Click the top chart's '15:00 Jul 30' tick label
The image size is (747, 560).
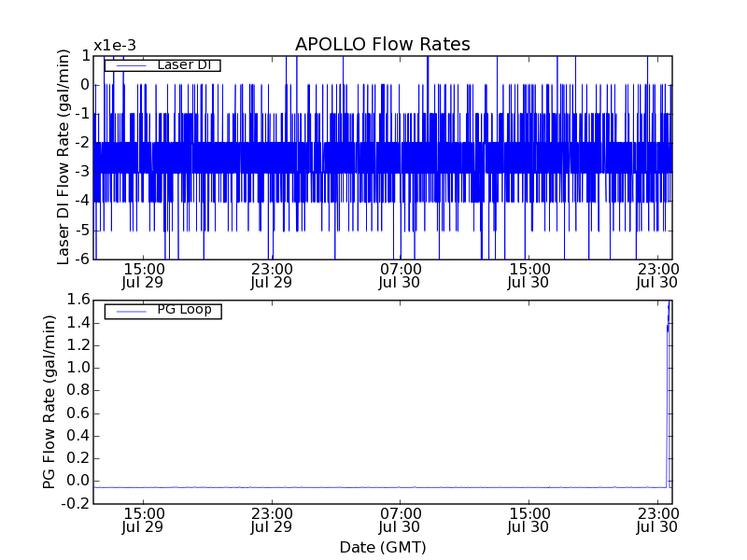click(x=529, y=275)
